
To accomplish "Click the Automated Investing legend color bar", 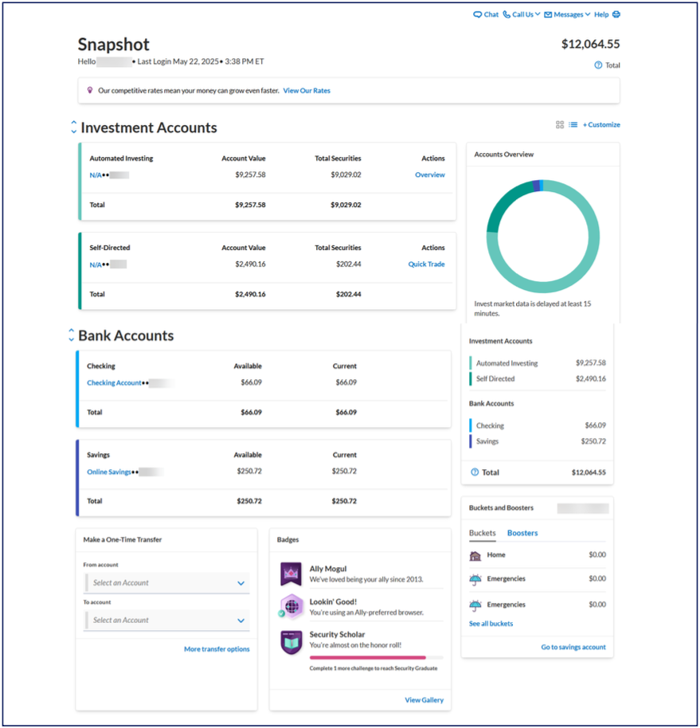I will coord(470,362).
